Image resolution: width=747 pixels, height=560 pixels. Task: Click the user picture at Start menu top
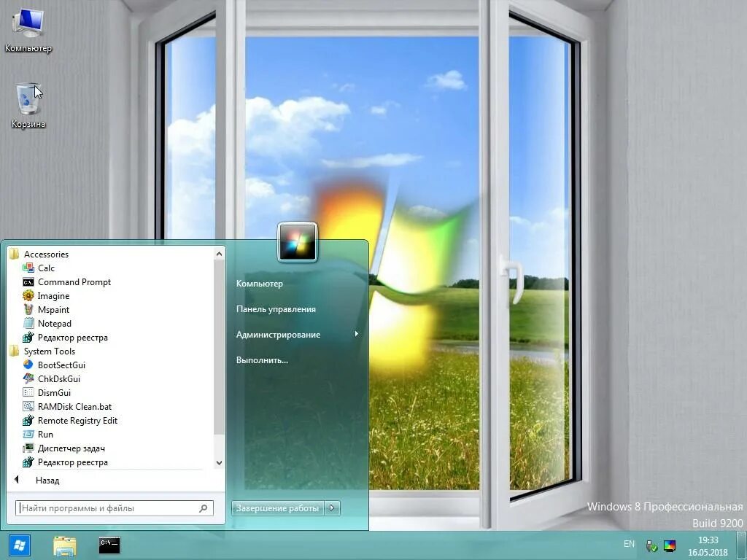click(x=298, y=242)
